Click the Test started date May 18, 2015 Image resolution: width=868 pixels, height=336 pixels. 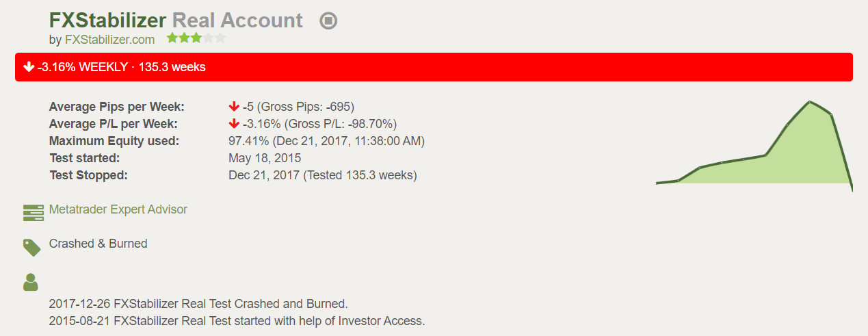[265, 158]
